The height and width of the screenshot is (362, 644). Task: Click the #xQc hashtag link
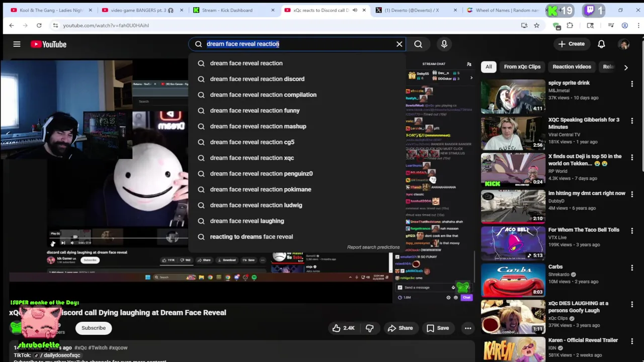pos(80,347)
